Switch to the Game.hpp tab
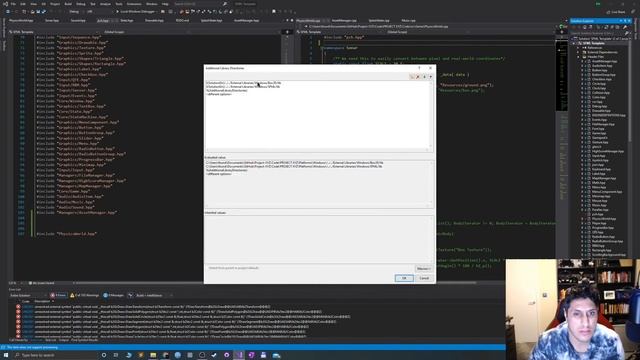This screenshot has width=640, height=360. pos(52,20)
